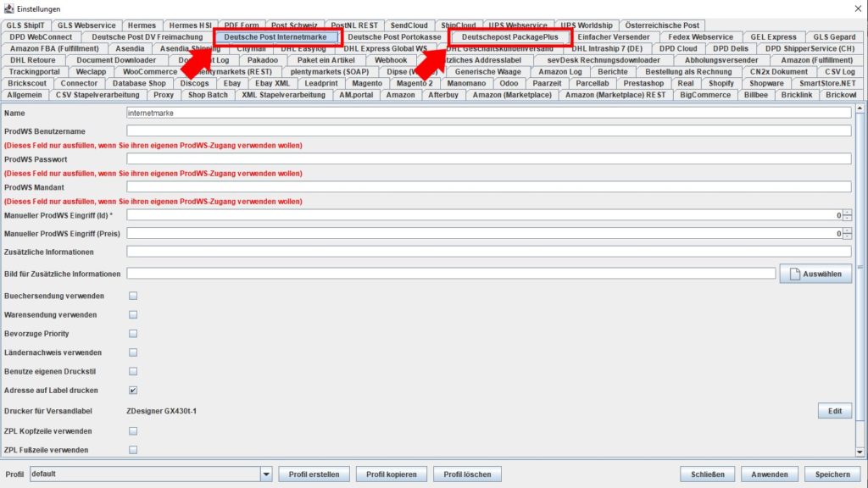Screen dimensions: 868x488
Task: Open the Österreichische Post tab
Action: point(662,25)
